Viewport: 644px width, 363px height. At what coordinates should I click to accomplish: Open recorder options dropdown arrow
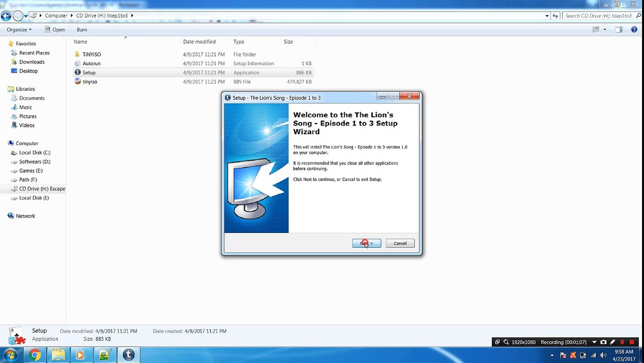tap(594, 342)
